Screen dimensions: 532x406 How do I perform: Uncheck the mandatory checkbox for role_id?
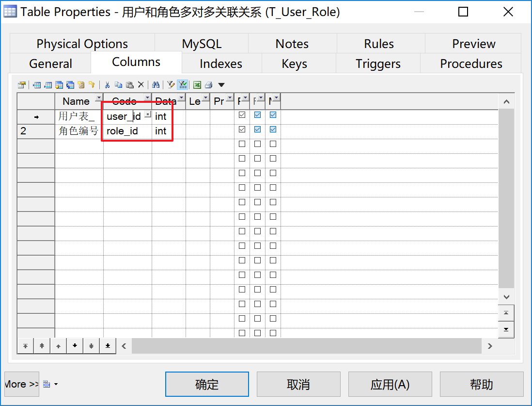(x=273, y=130)
